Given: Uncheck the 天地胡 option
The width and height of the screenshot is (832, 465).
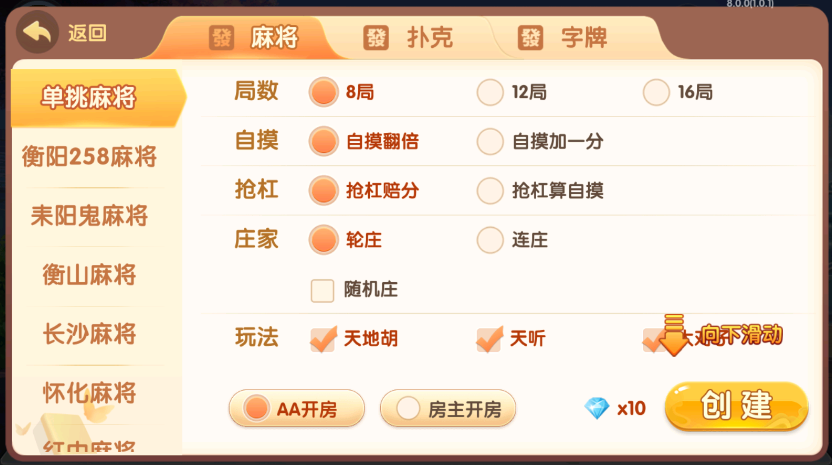Looking at the screenshot, I should pos(322,339).
